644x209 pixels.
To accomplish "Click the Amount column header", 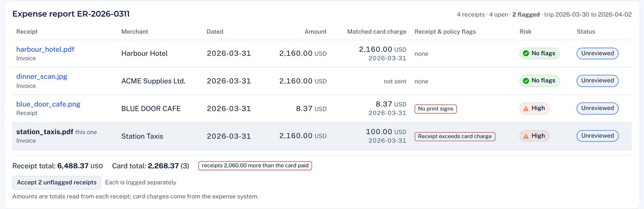I will coord(315,31).
